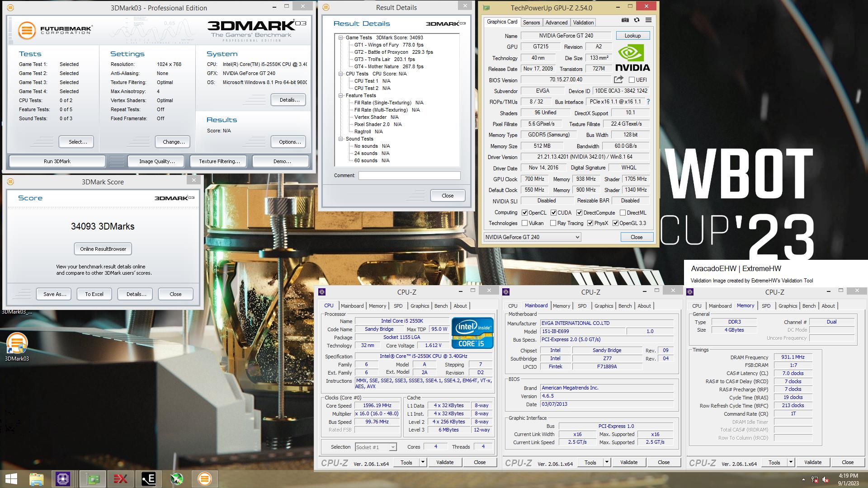Open the NVIDIA GeForce GT 240 GPU dropdown
Screen dimensions: 868x488
point(532,237)
